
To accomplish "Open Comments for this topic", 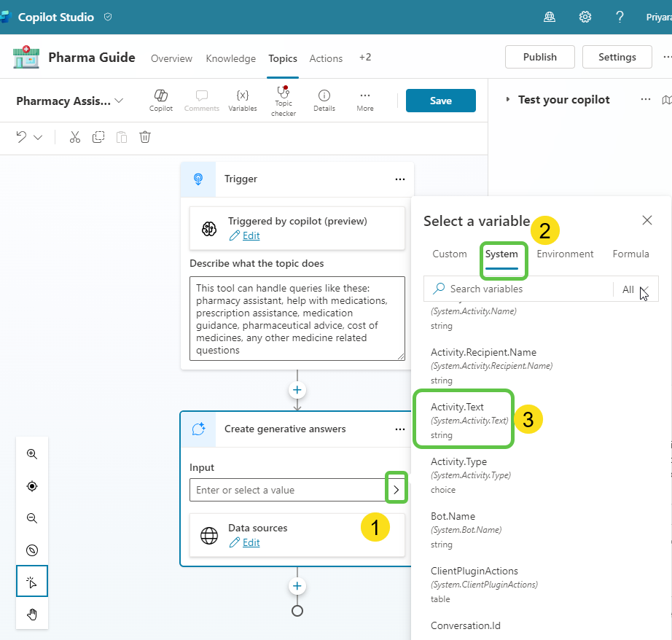I will [201, 100].
